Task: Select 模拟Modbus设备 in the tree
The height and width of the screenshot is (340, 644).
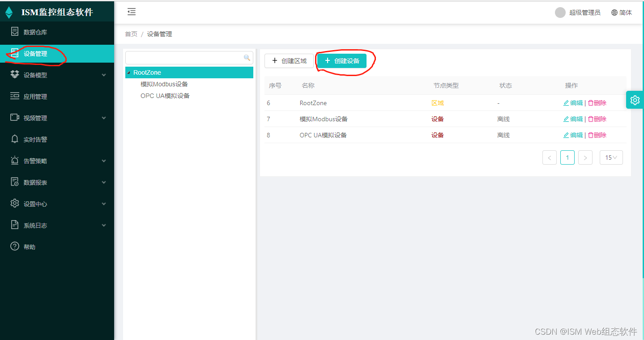Action: coord(164,84)
